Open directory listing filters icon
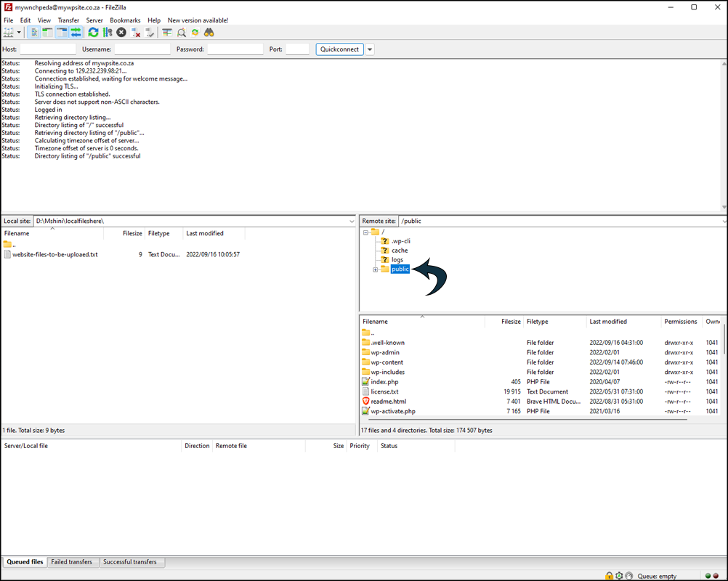Viewport: 728px width, 581px height. [x=167, y=33]
